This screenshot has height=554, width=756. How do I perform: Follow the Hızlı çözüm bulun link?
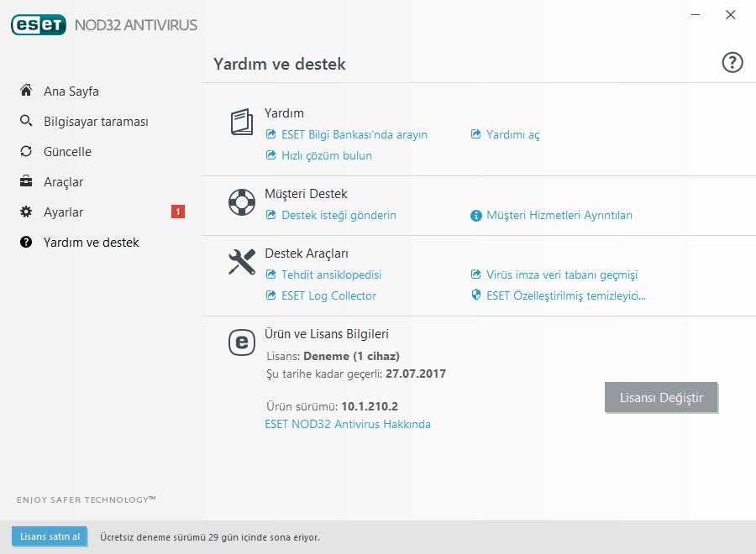(327, 155)
